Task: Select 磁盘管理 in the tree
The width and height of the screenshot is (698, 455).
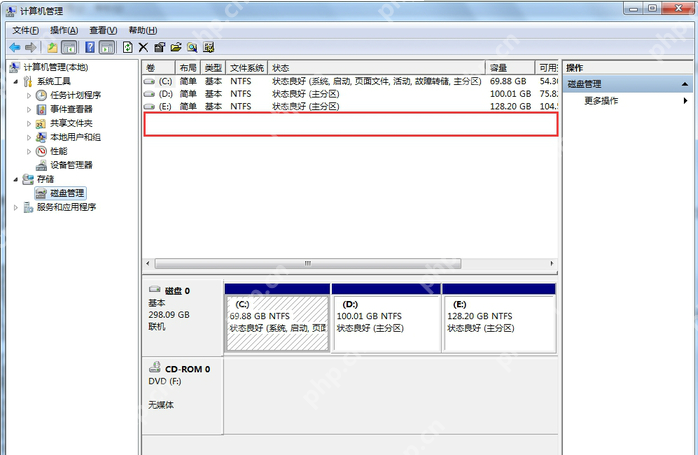Action: pyautogui.click(x=67, y=193)
